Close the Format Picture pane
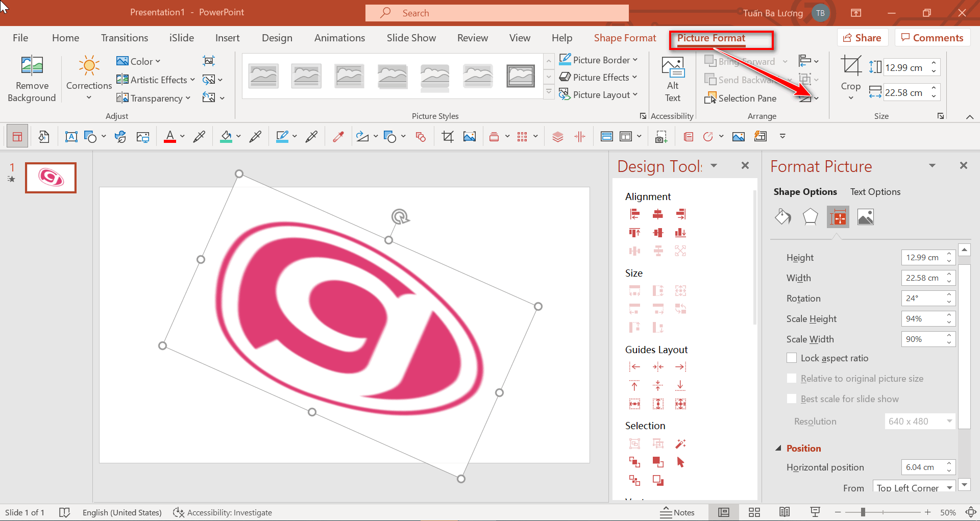The width and height of the screenshot is (980, 521). pyautogui.click(x=963, y=165)
